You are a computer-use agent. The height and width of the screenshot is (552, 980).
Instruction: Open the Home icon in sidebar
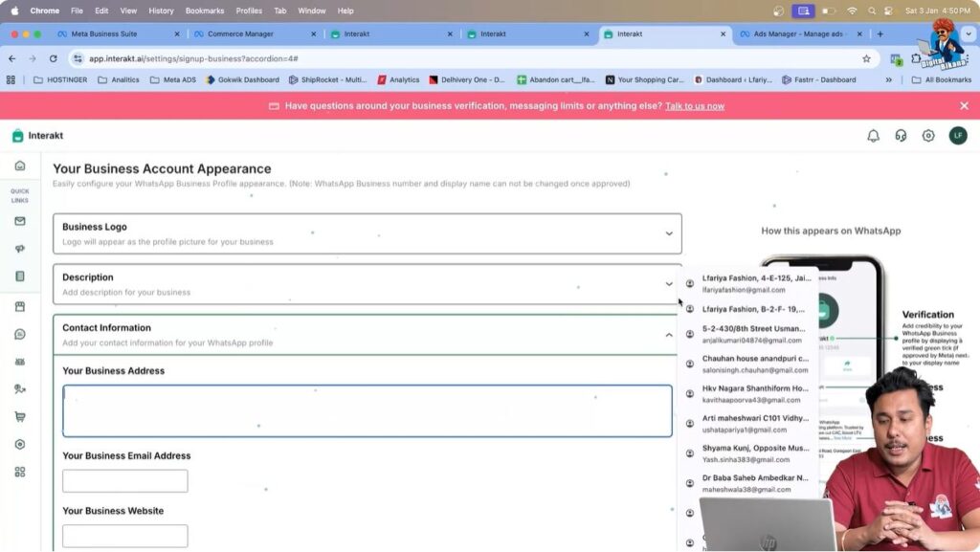[x=20, y=166]
